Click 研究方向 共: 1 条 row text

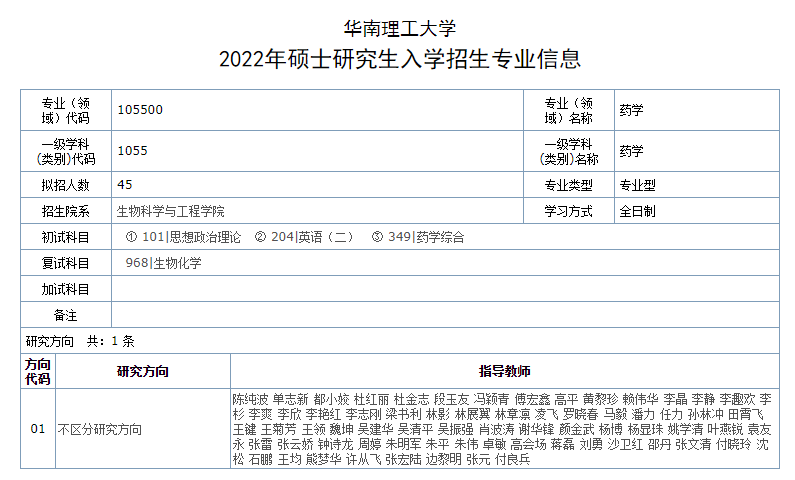(80, 341)
